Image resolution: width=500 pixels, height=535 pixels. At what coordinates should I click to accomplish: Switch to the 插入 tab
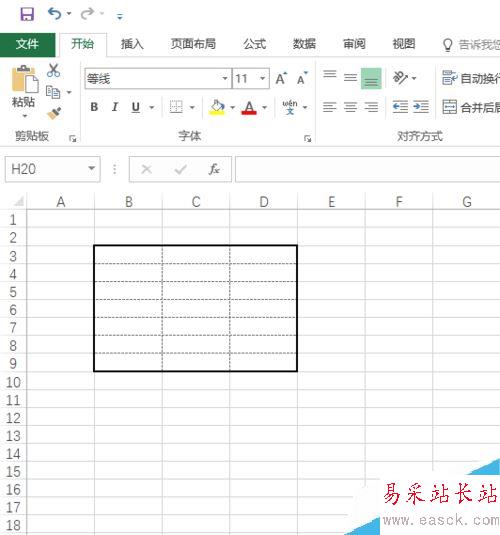pyautogui.click(x=132, y=44)
